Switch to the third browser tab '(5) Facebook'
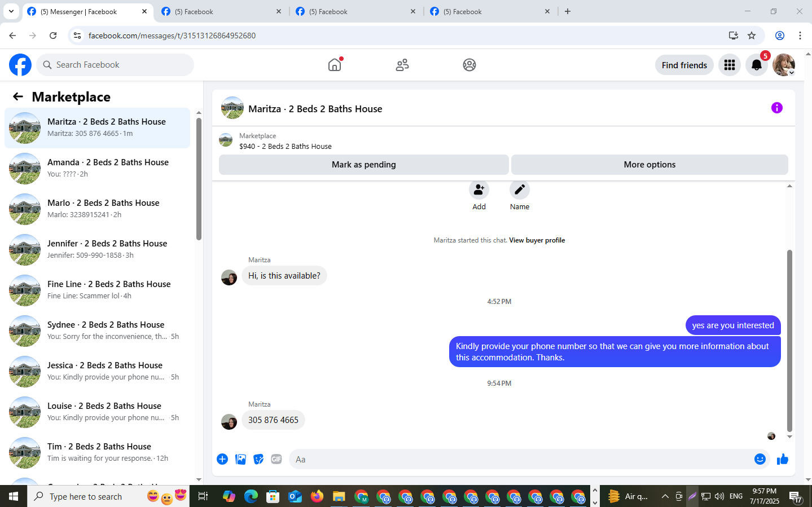 [x=355, y=11]
